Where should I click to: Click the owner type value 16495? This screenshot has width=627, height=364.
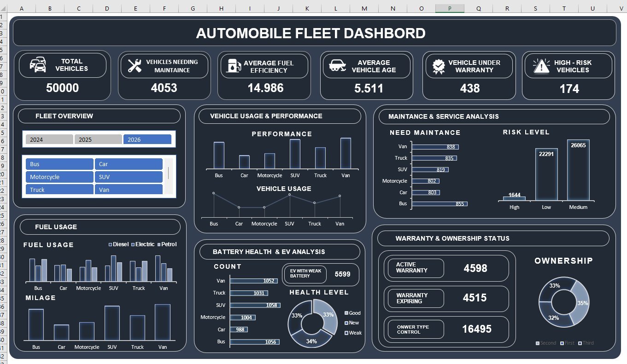(x=477, y=329)
